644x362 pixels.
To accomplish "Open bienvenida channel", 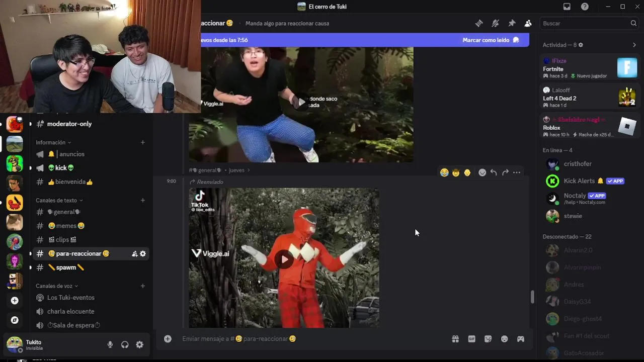I will (x=91, y=182).
